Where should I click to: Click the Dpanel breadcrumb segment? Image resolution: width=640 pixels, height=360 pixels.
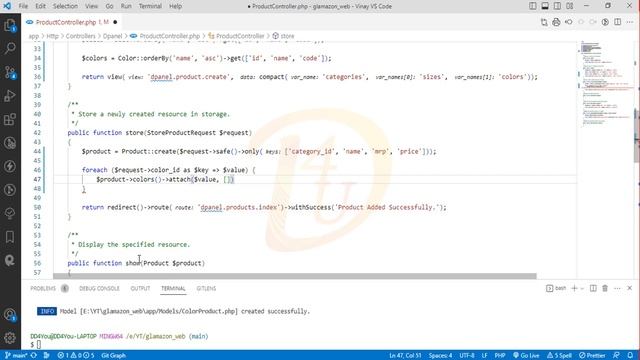pyautogui.click(x=112, y=36)
